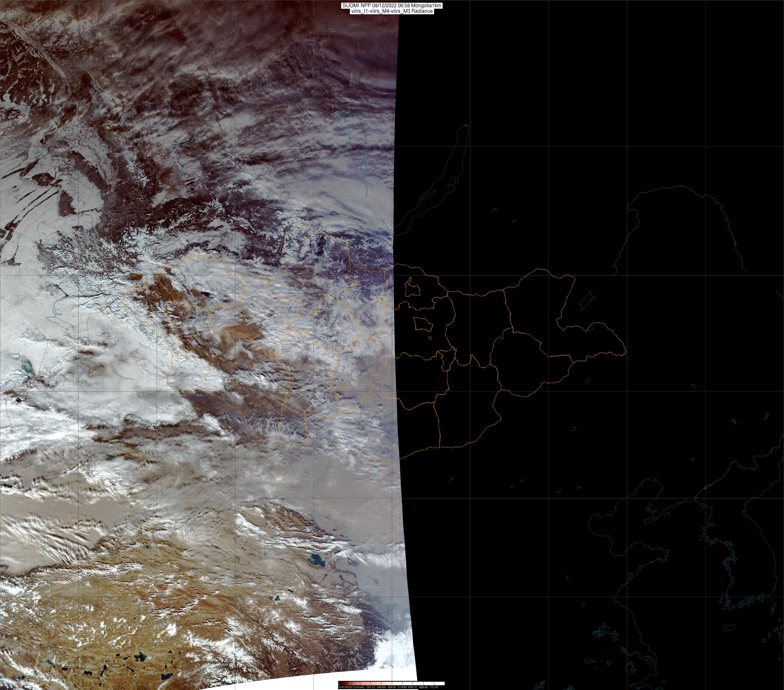Click the SUOMI NPP date title line
The height and width of the screenshot is (690, 784).
pyautogui.click(x=391, y=6)
